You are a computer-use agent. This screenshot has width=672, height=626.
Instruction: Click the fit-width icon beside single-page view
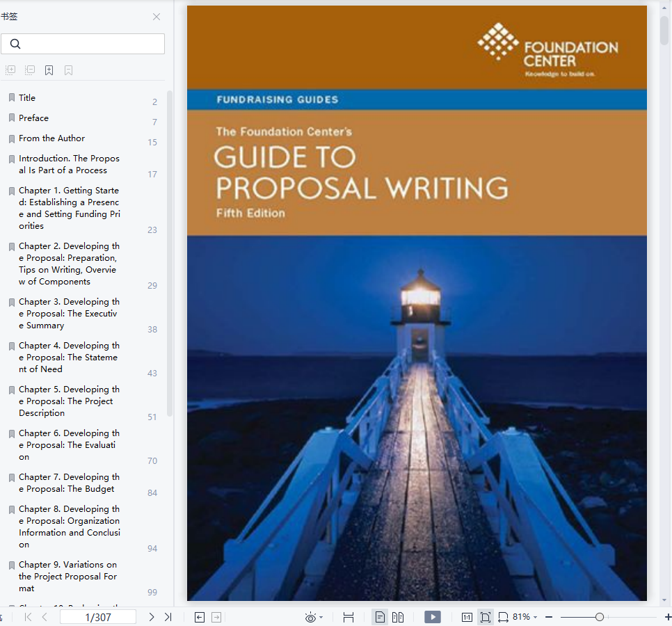(349, 617)
